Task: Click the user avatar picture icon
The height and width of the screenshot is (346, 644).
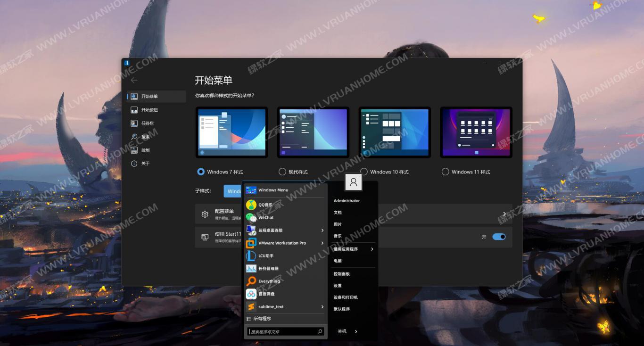Action: pos(354,182)
